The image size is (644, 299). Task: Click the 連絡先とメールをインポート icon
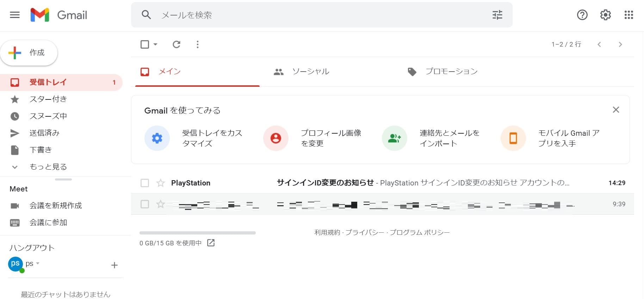395,138
